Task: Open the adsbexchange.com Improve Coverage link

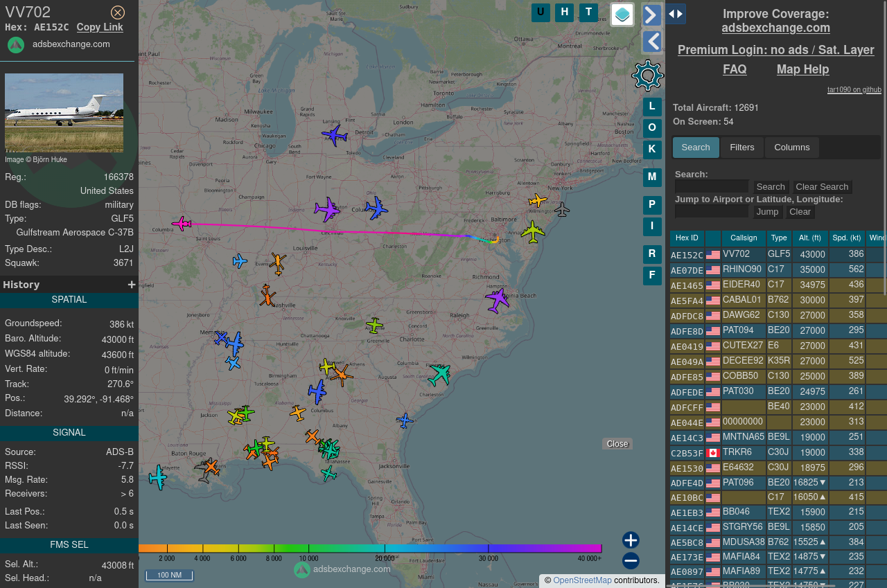Action: coord(775,28)
